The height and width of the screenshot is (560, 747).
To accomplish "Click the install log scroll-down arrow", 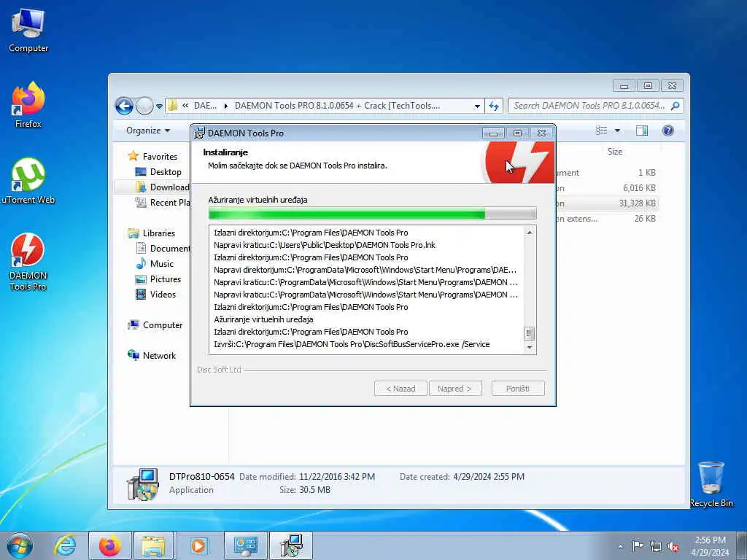I will pyautogui.click(x=530, y=348).
